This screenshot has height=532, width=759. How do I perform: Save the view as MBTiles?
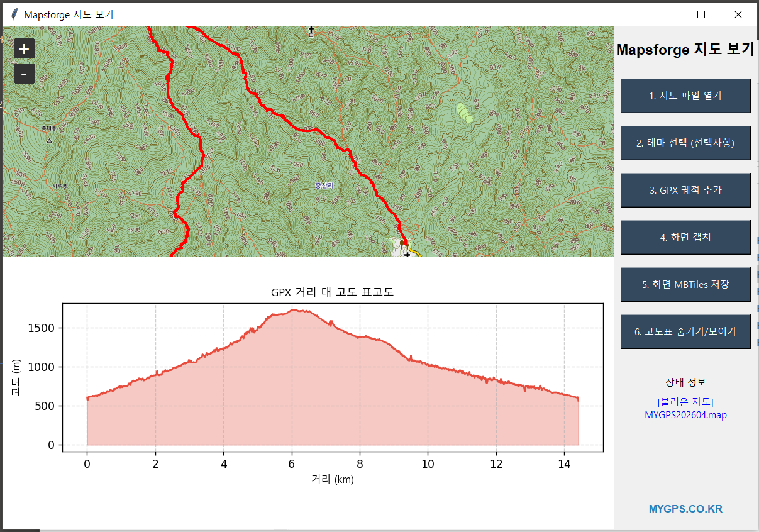coord(685,284)
